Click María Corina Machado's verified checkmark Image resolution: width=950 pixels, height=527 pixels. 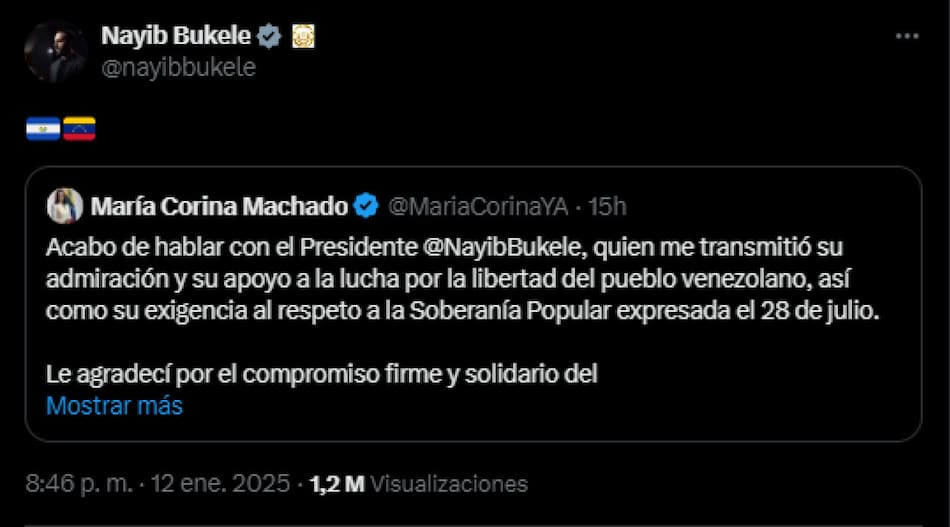(367, 206)
